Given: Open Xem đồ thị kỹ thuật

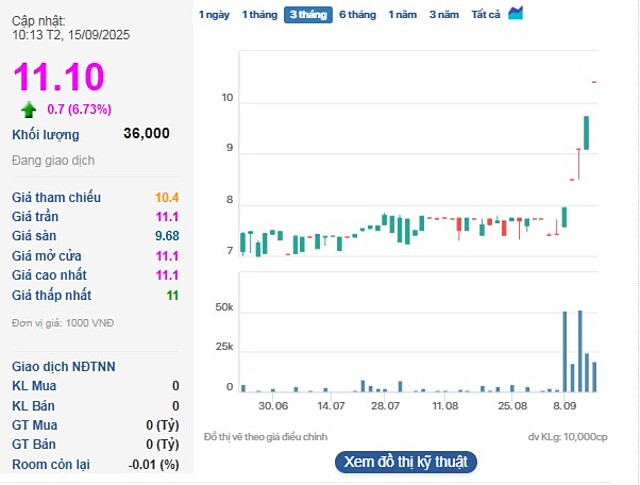Looking at the screenshot, I should tap(405, 462).
